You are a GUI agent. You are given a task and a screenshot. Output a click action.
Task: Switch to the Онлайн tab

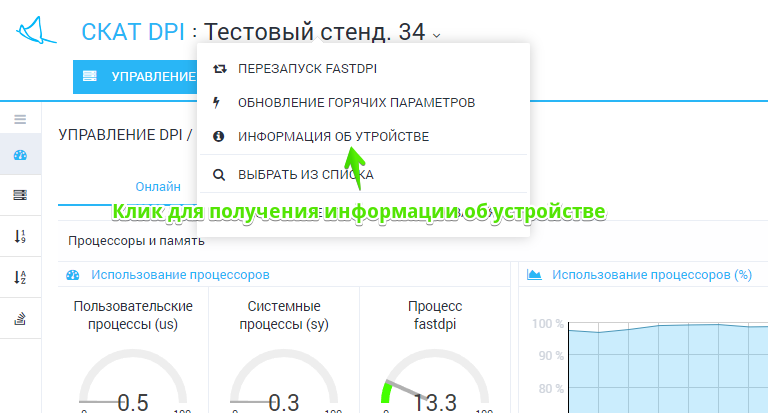[x=158, y=186]
